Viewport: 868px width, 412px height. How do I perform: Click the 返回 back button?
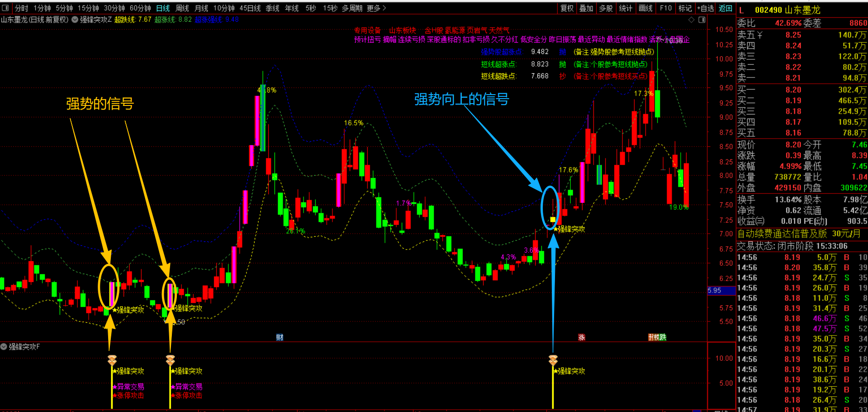(x=726, y=8)
